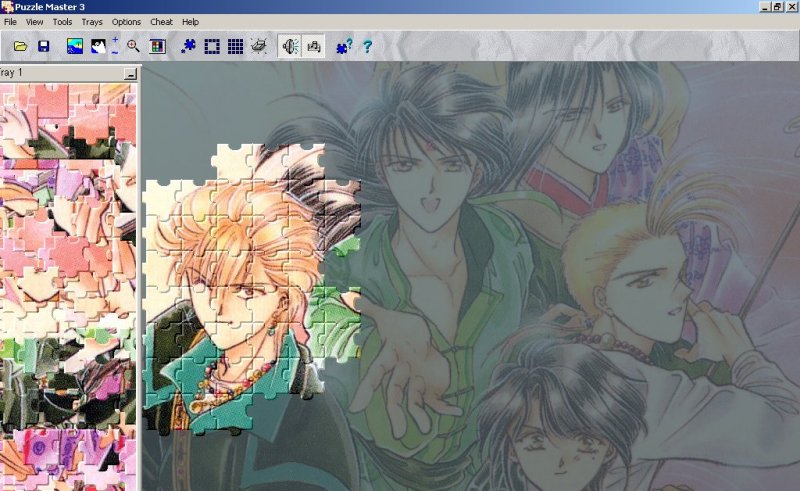800x491 pixels.
Task: Expand the Trays menu
Action: [x=92, y=21]
